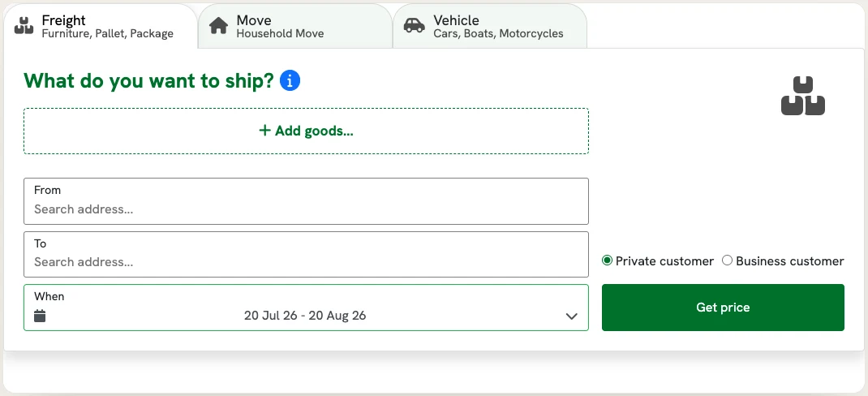The height and width of the screenshot is (396, 868).
Task: Focus the To address search field
Action: pos(306,254)
